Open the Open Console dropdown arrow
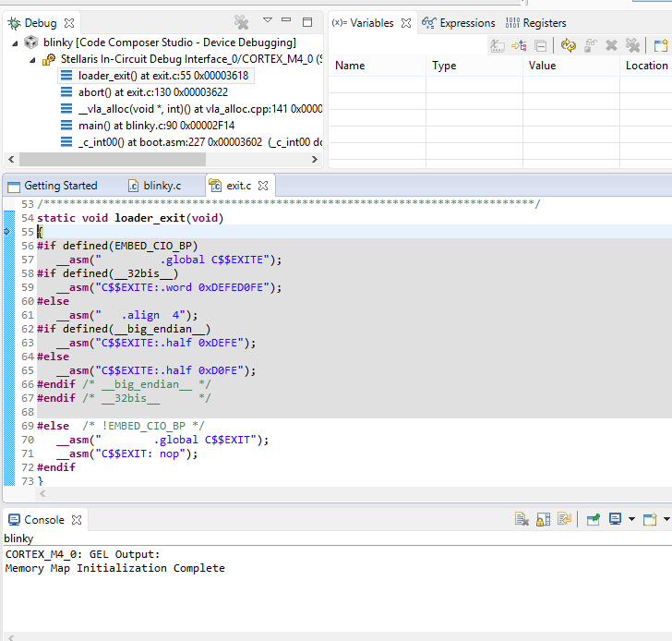This screenshot has width=672, height=641. point(666,519)
